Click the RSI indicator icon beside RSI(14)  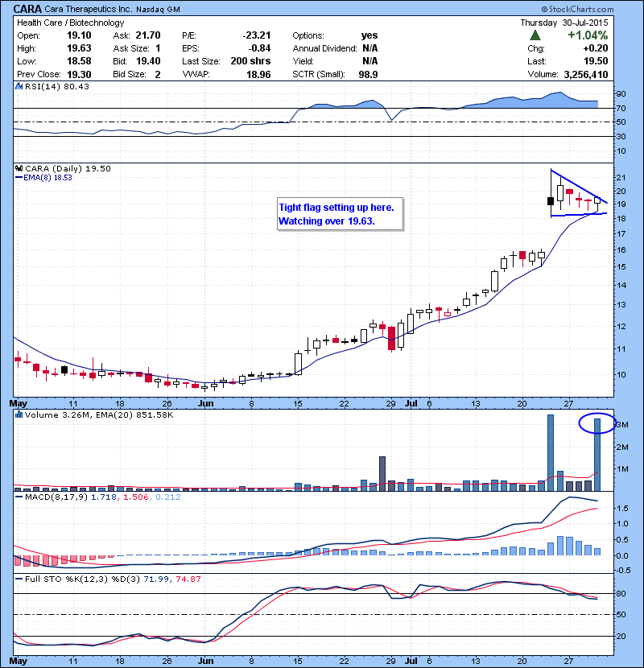[19, 86]
